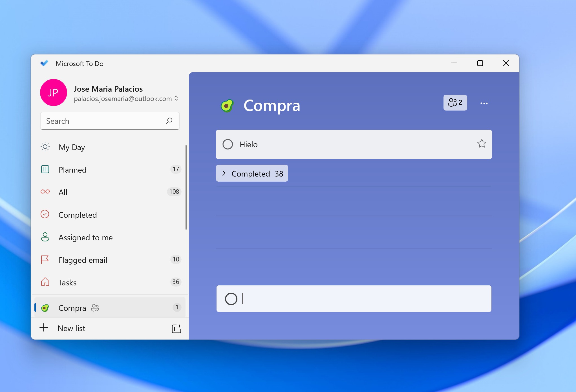Click the Jose Maria Palacios account name
The image size is (576, 392).
[x=108, y=89]
